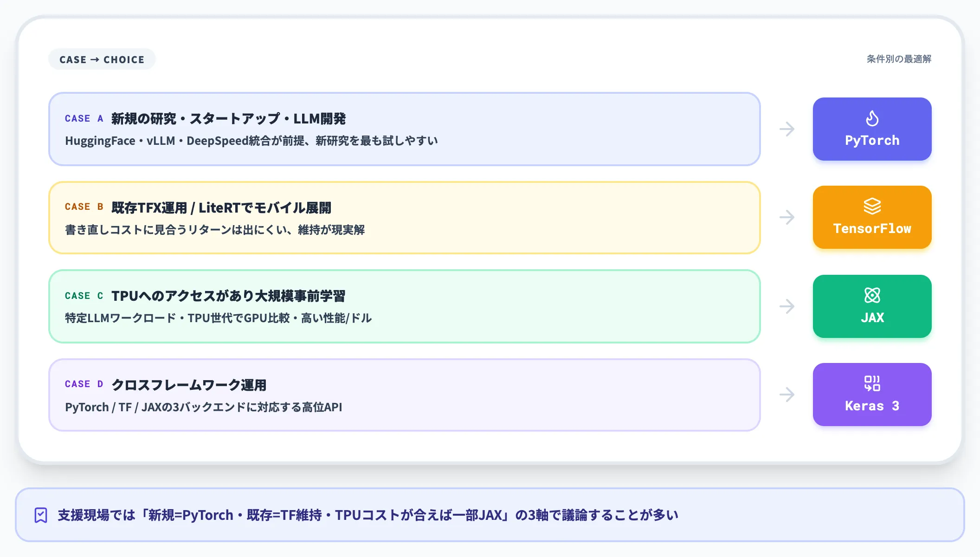Click the "CASE A" label
Image resolution: width=980 pixels, height=557 pixels.
click(84, 118)
